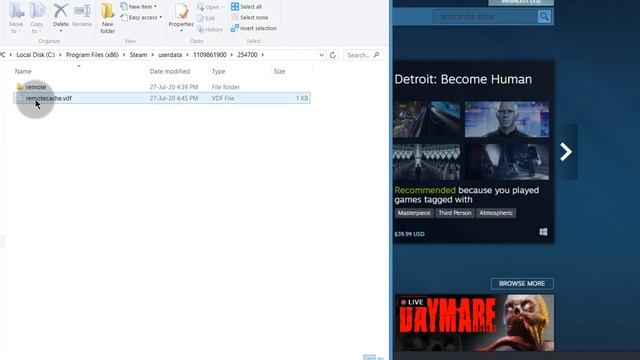This screenshot has width=640, height=360.
Task: Go to 1109861900 breadcrumb folder
Action: 209,55
